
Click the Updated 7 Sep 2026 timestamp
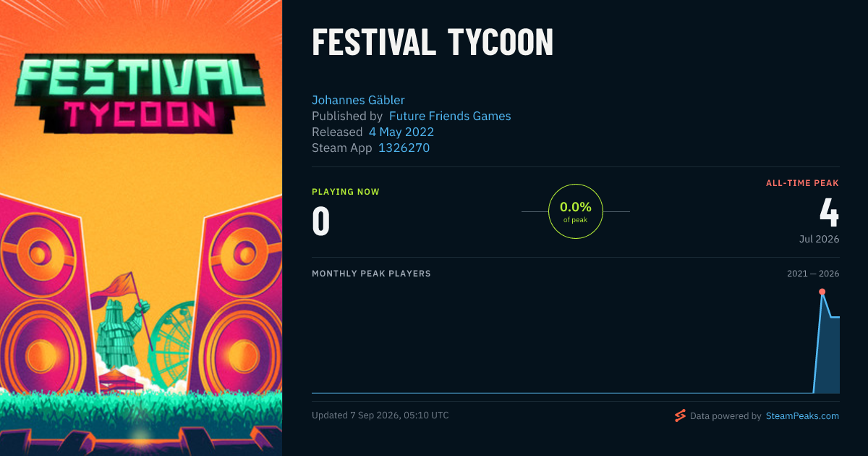pos(380,415)
